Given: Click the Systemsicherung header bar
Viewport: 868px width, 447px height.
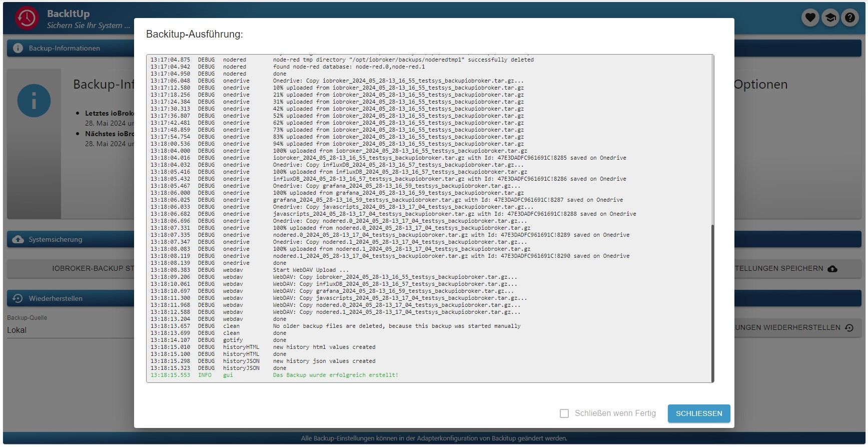Looking at the screenshot, I should 71,239.
